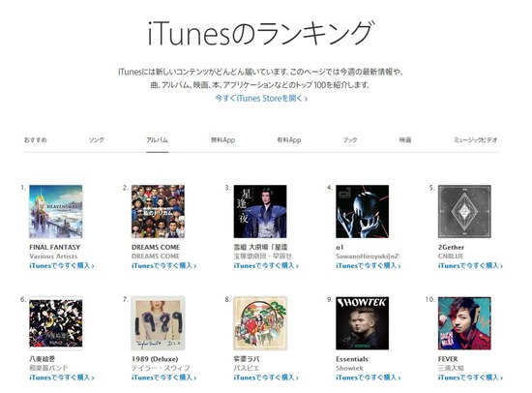Switch to the 無料App tab

222,140
